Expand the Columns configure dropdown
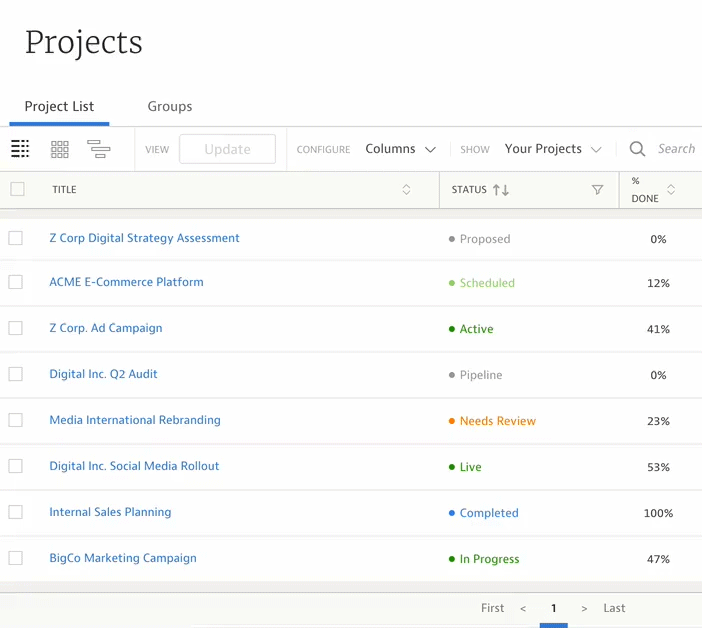 point(400,149)
